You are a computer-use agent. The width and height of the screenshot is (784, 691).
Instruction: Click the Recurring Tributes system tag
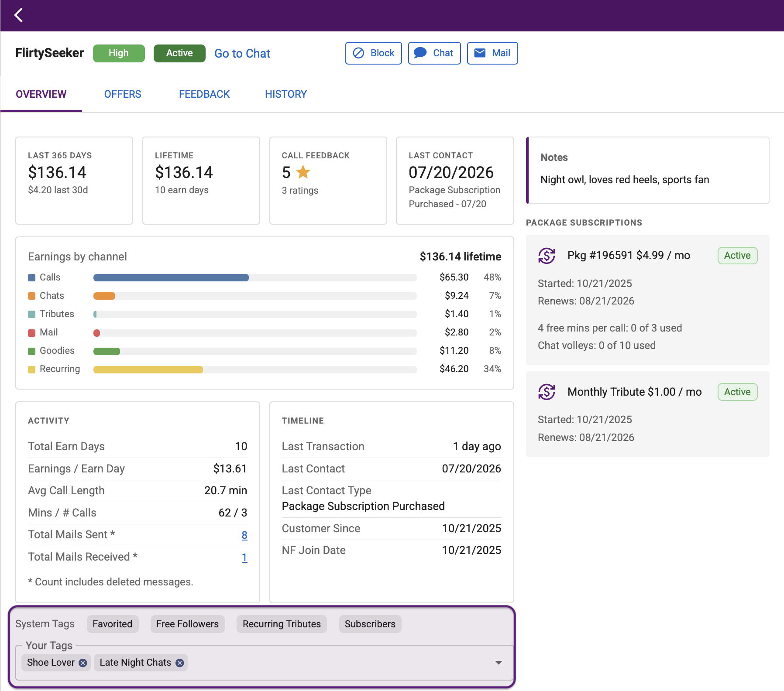tap(282, 624)
